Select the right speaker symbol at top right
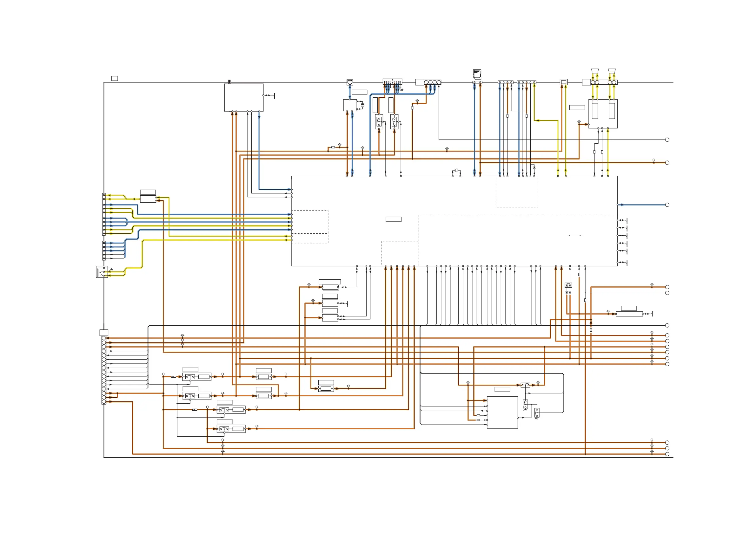The image size is (756, 534). point(612,71)
